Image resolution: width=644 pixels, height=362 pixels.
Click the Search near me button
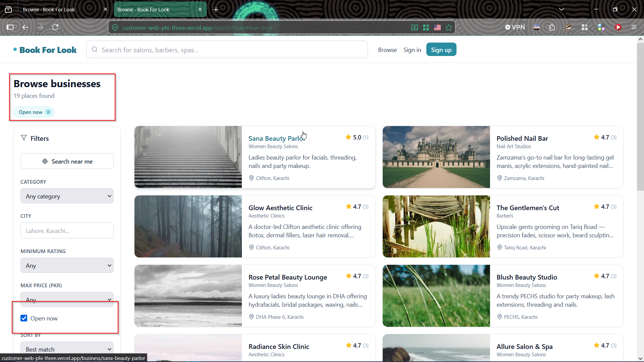coord(67,161)
